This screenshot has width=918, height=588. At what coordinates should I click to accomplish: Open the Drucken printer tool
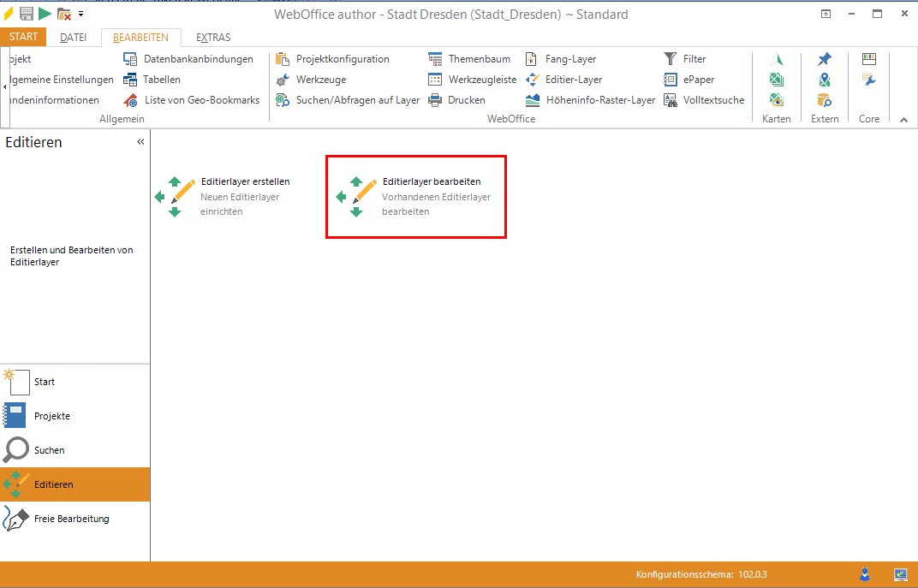[x=457, y=100]
